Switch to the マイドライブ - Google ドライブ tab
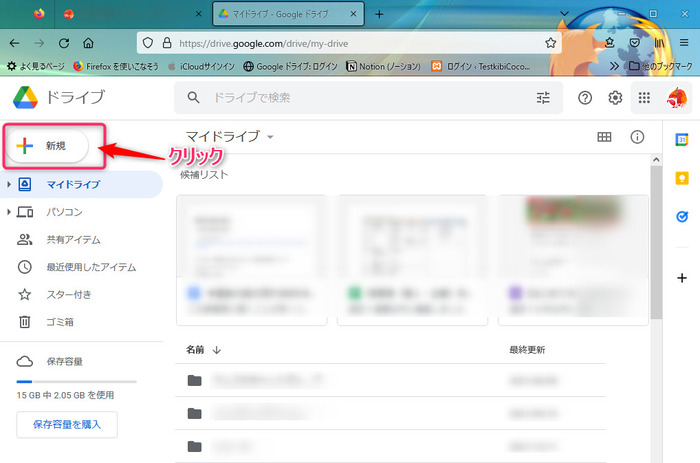Screen dimensions: 700x463 288,14
